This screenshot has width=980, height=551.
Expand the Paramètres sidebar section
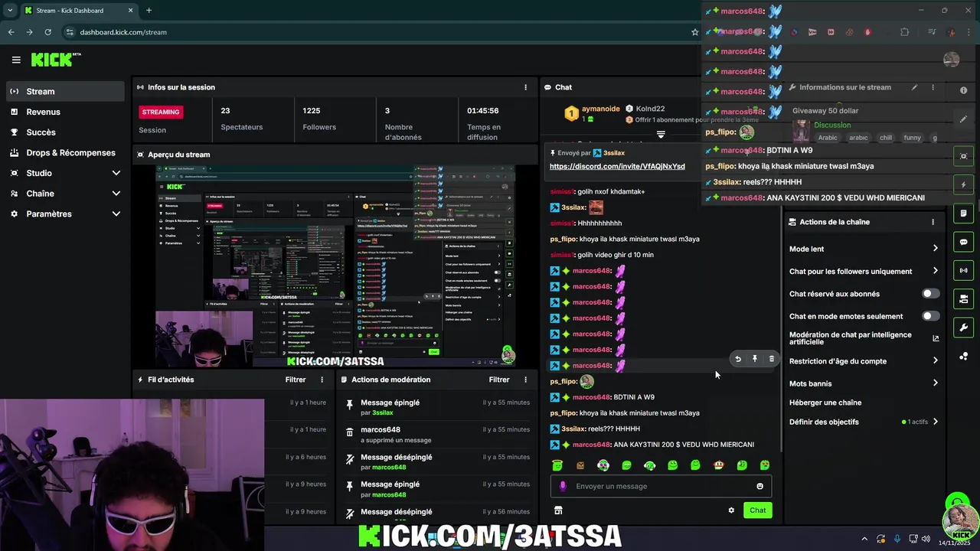tap(116, 214)
